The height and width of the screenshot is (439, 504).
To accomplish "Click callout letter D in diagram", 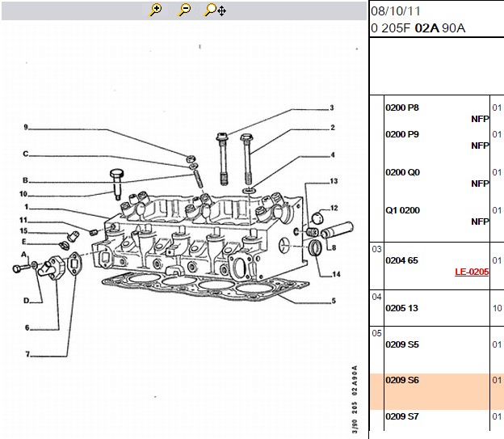I will [27, 301].
